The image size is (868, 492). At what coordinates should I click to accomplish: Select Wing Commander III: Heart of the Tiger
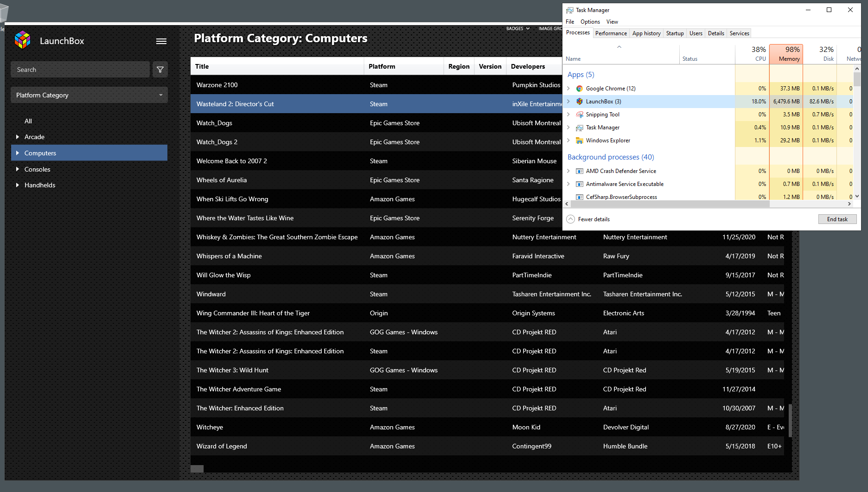coord(487,313)
